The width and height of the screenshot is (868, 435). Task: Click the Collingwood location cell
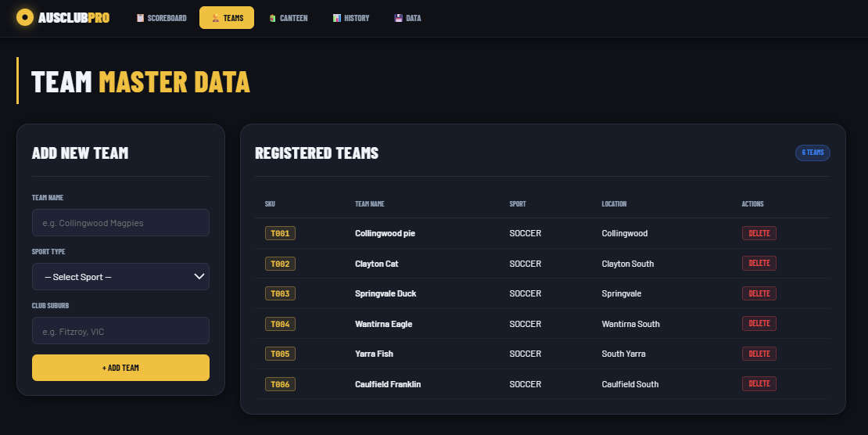[625, 233]
